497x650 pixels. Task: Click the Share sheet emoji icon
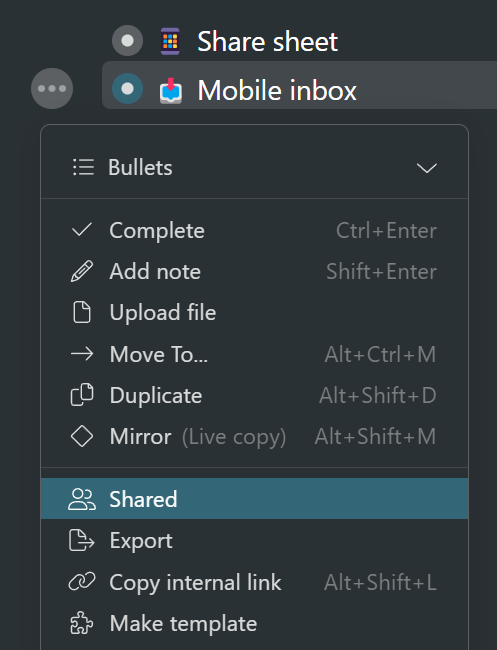click(x=170, y=41)
